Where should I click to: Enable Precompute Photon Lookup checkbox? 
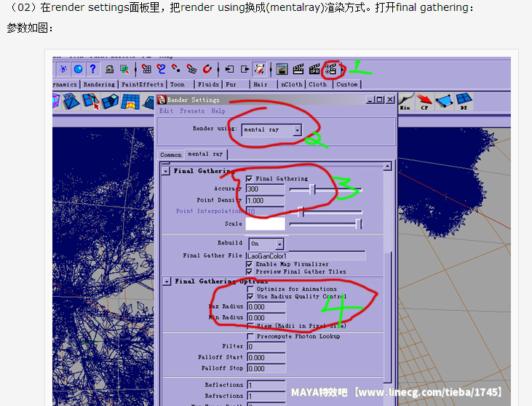pyautogui.click(x=250, y=336)
